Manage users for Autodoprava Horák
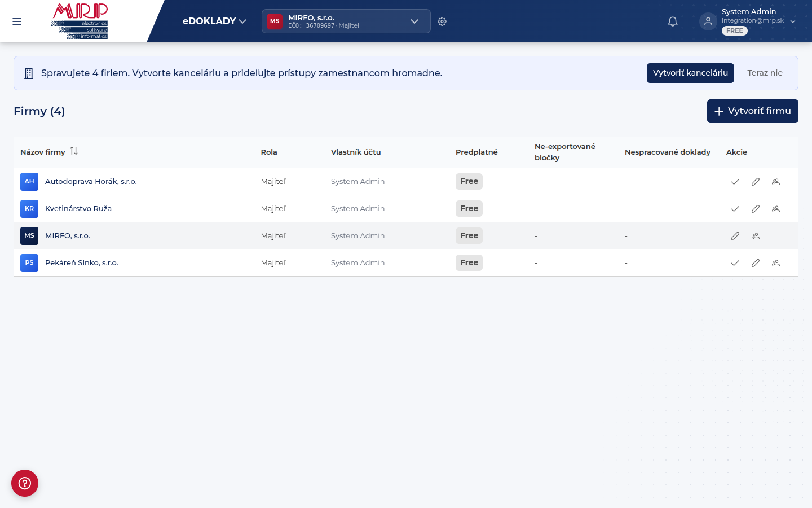The height and width of the screenshot is (508, 812). tap(776, 182)
